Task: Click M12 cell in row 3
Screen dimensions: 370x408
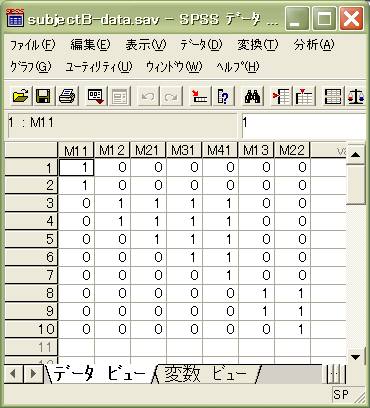Action: 112,203
